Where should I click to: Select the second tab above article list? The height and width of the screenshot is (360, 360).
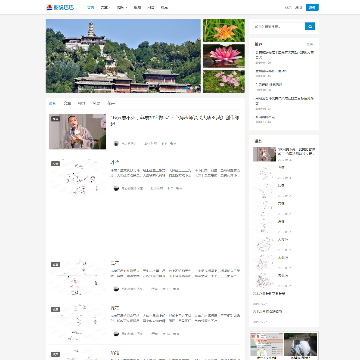pyautogui.click(x=67, y=104)
